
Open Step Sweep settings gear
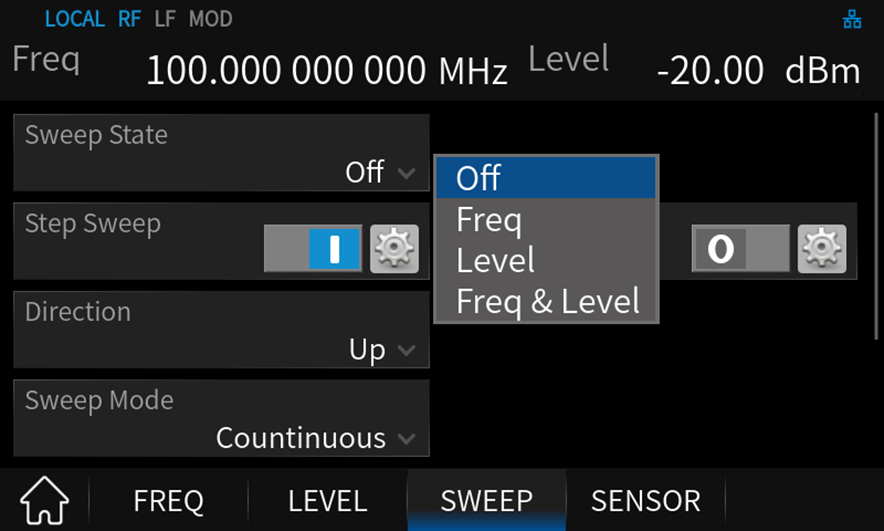click(394, 248)
